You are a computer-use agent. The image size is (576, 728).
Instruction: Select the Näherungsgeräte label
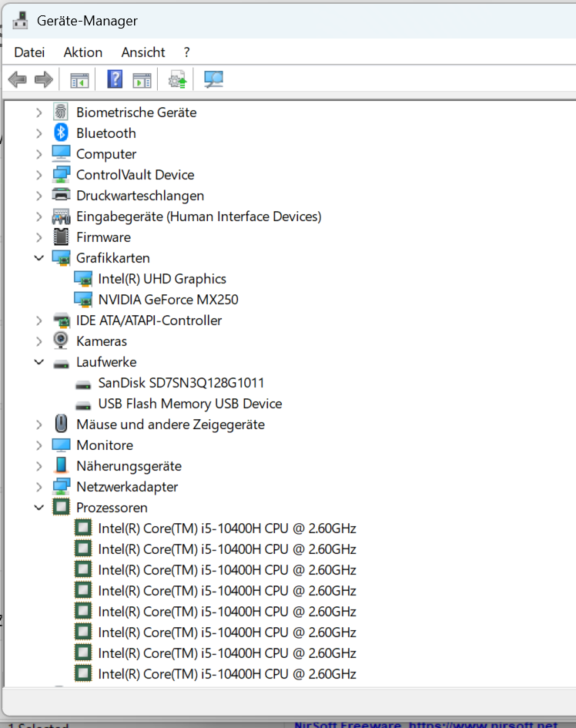click(129, 465)
